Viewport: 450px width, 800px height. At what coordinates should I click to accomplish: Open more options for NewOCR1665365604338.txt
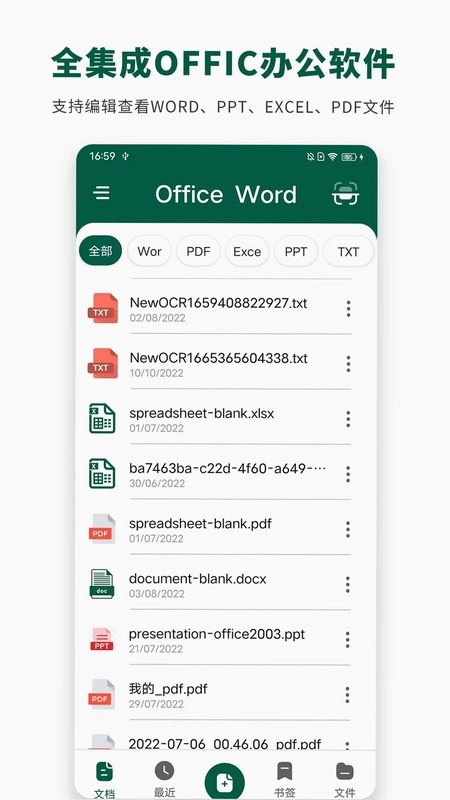point(348,364)
